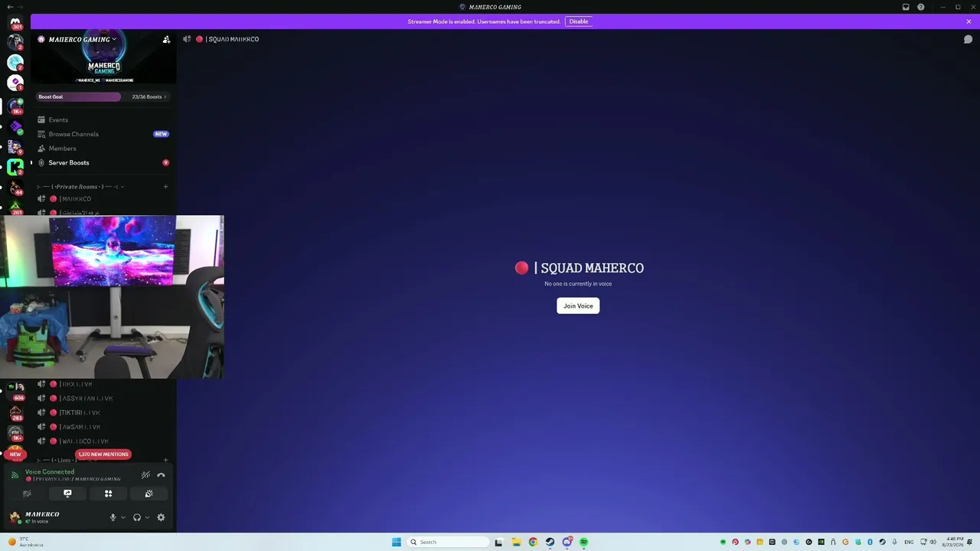Toggle noise suppression icon in voice panel
This screenshot has height=551, width=980.
145,475
